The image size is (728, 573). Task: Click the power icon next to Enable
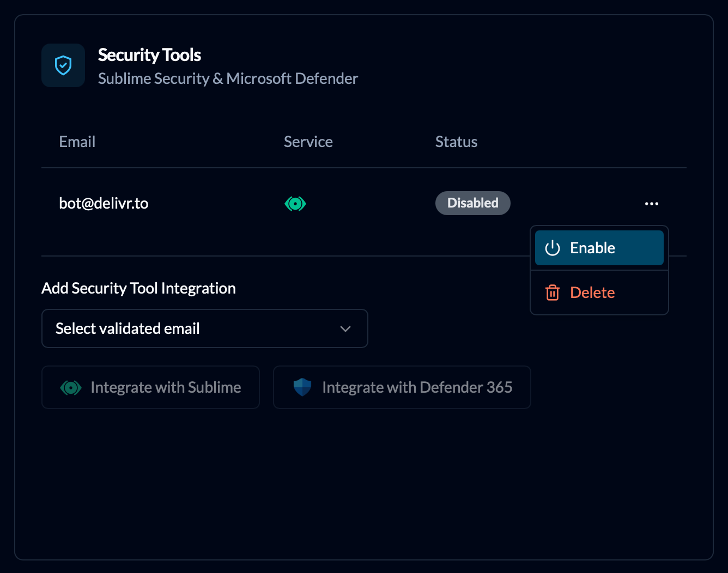(552, 248)
